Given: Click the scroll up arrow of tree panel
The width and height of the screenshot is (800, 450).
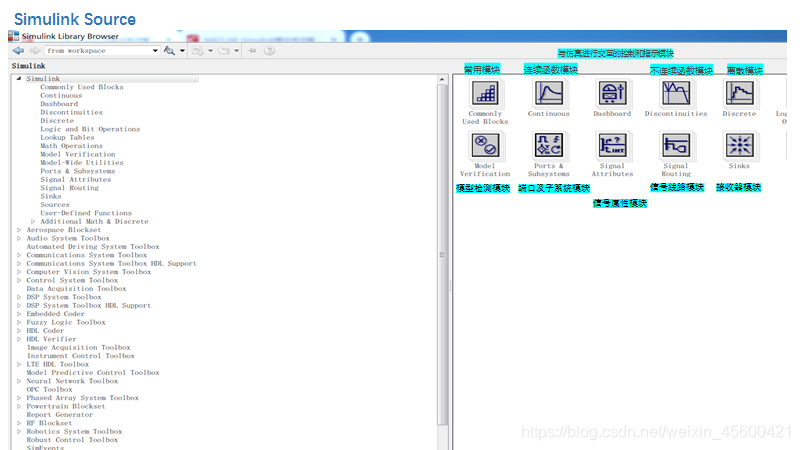Looking at the screenshot, I should [442, 80].
